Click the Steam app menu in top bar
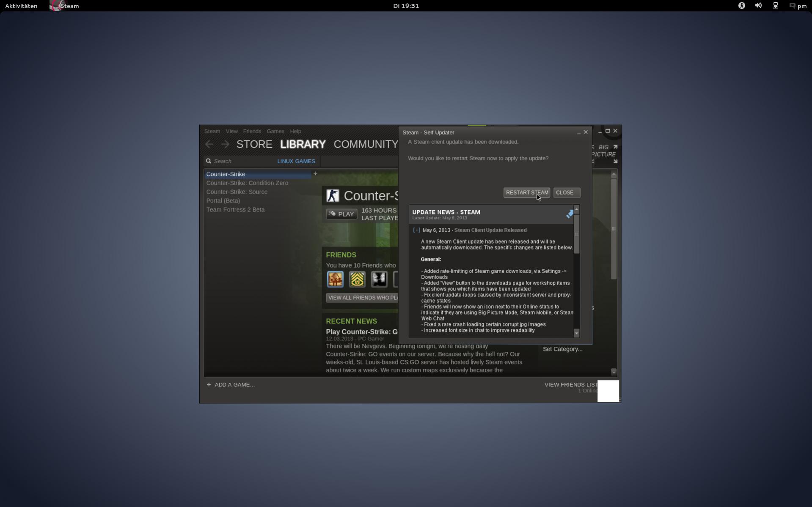The width and height of the screenshot is (812, 507). pos(64,6)
